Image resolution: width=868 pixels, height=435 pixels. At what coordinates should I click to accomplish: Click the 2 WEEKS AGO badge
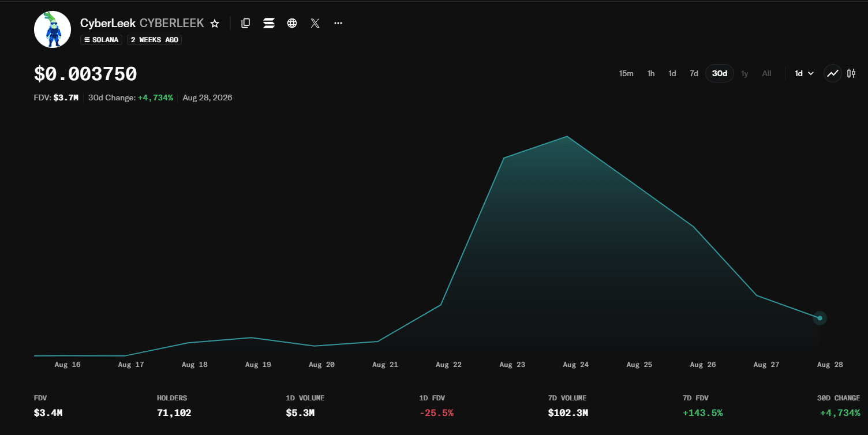click(x=155, y=40)
